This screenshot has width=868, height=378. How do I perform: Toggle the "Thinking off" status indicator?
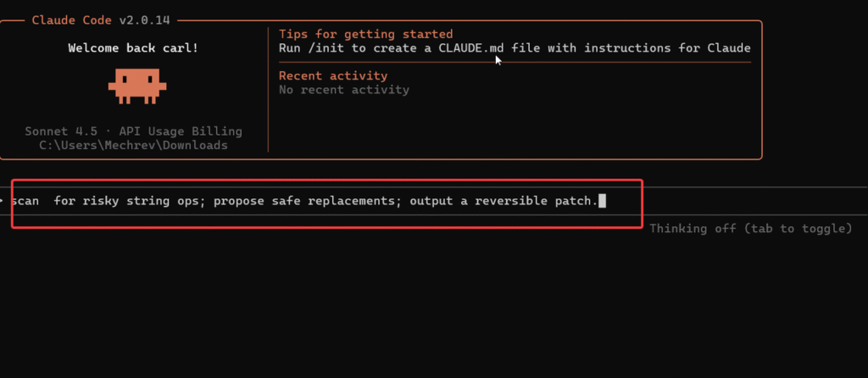click(750, 228)
